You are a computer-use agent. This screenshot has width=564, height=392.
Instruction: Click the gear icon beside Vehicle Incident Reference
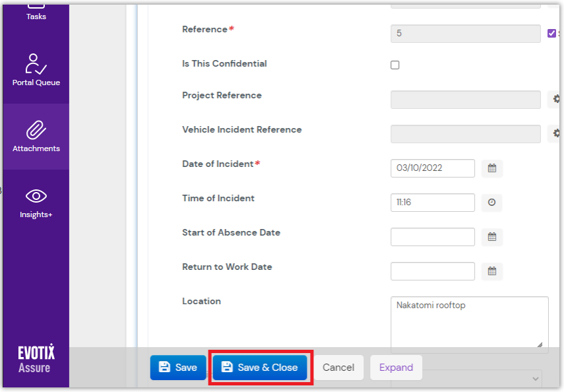pyautogui.click(x=555, y=134)
